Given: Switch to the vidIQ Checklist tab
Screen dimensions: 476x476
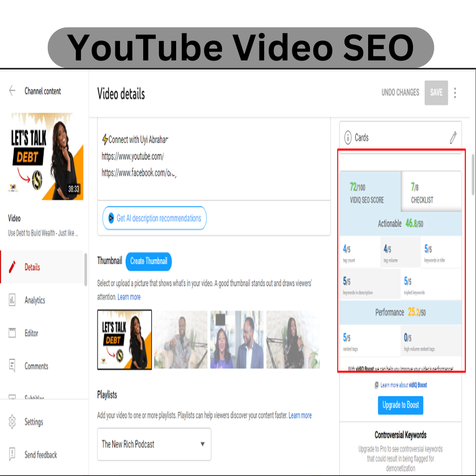Looking at the screenshot, I should click(431, 192).
